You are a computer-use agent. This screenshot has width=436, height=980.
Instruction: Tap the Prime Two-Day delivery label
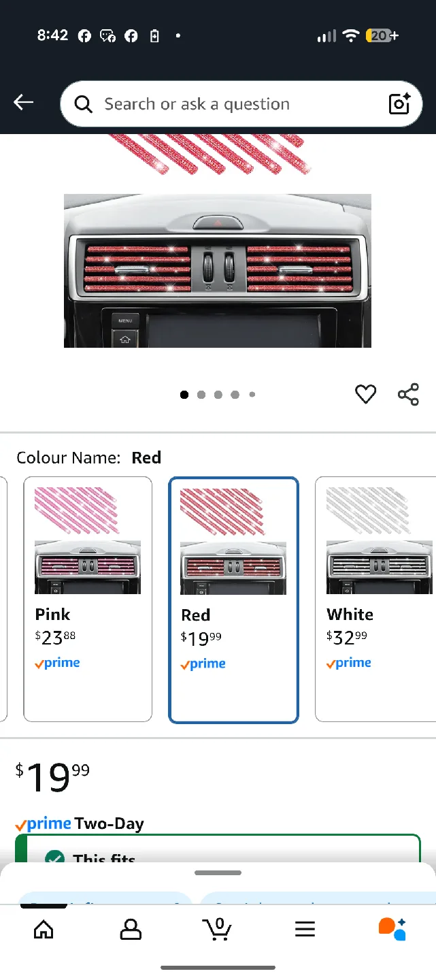80,823
